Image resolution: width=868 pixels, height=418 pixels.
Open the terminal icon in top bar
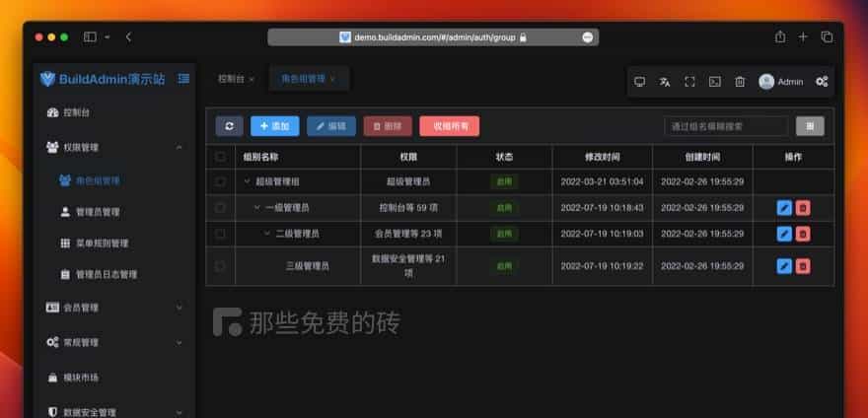(715, 82)
